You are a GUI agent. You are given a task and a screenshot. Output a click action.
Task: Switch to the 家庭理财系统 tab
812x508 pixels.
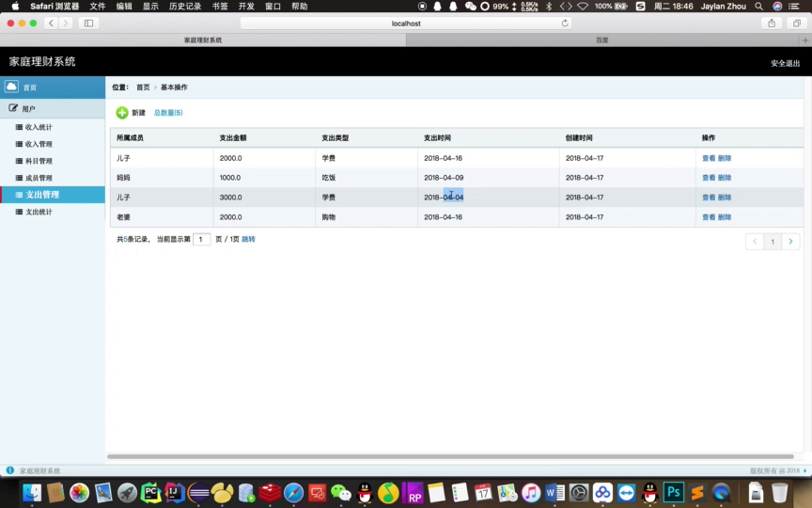pyautogui.click(x=203, y=40)
